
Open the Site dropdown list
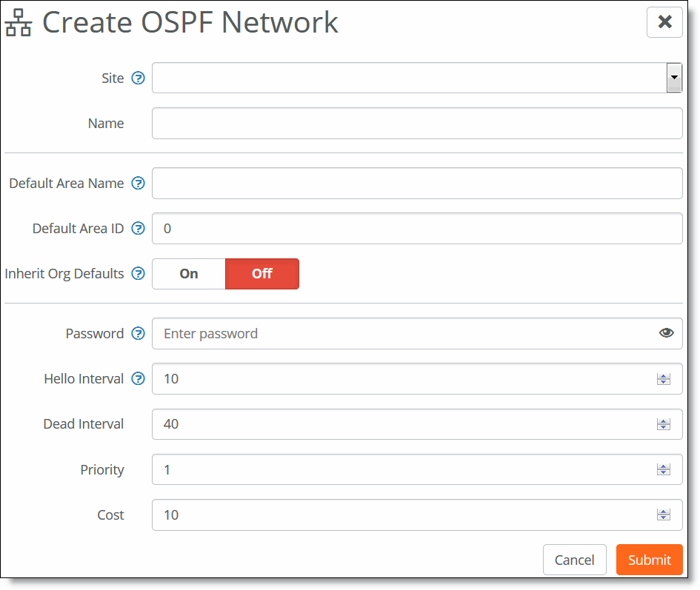(674, 78)
